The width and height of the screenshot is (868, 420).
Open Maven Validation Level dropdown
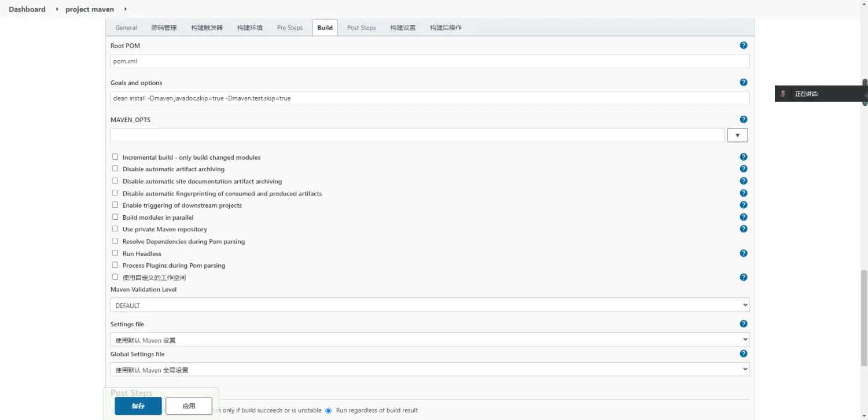tap(429, 305)
